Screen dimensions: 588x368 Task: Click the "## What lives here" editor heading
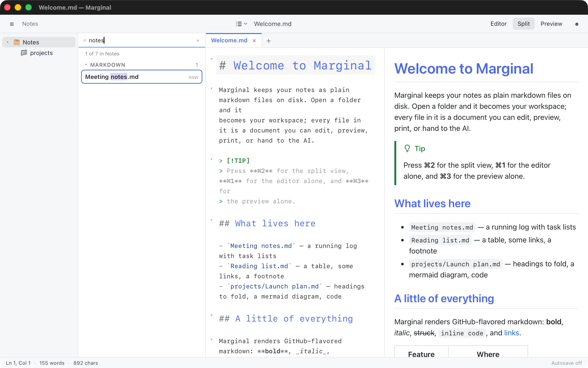point(267,223)
